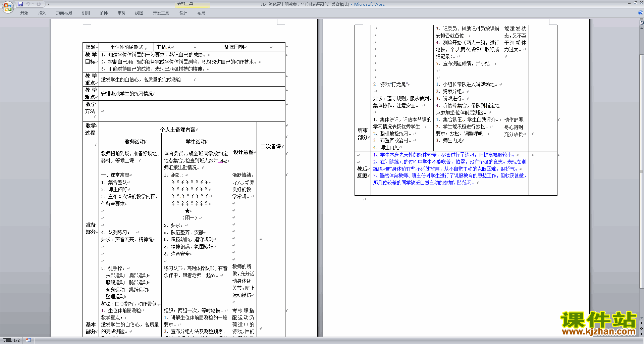Click the 教后反思 row label

[x=362, y=172]
